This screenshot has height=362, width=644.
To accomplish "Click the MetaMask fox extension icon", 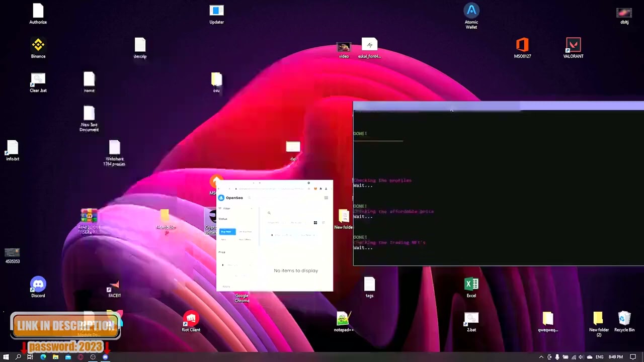I will (315, 189).
